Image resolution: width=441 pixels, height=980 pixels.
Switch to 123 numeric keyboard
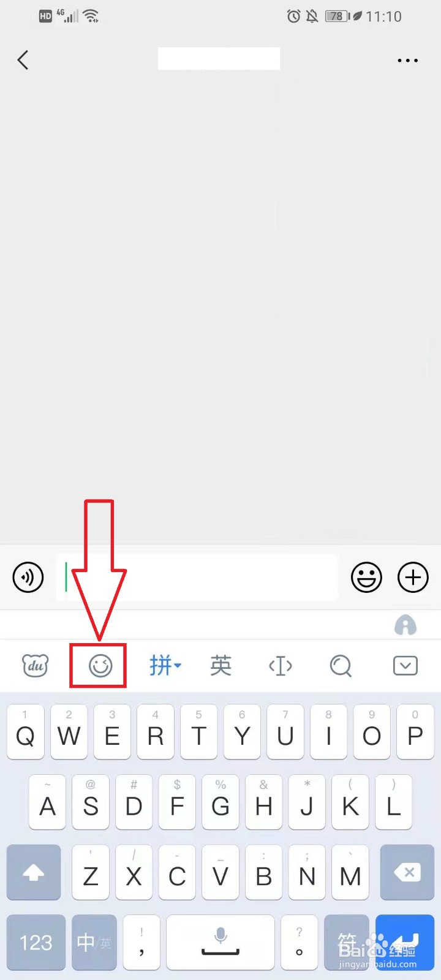tap(36, 942)
